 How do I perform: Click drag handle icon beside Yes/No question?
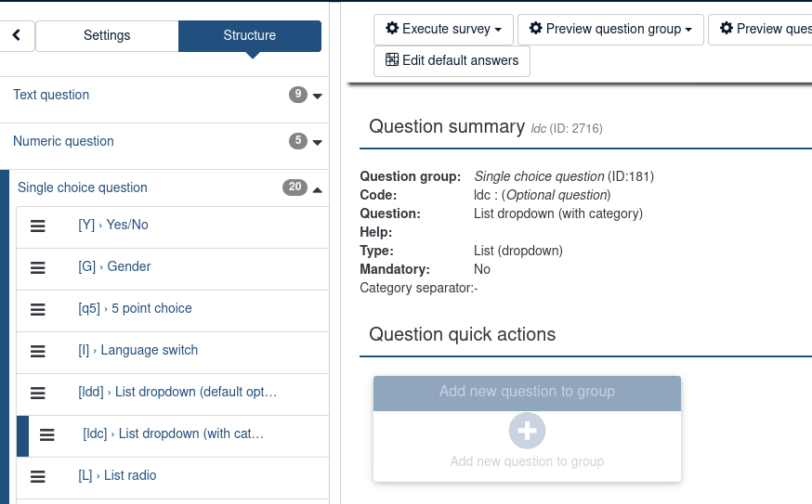tap(38, 226)
